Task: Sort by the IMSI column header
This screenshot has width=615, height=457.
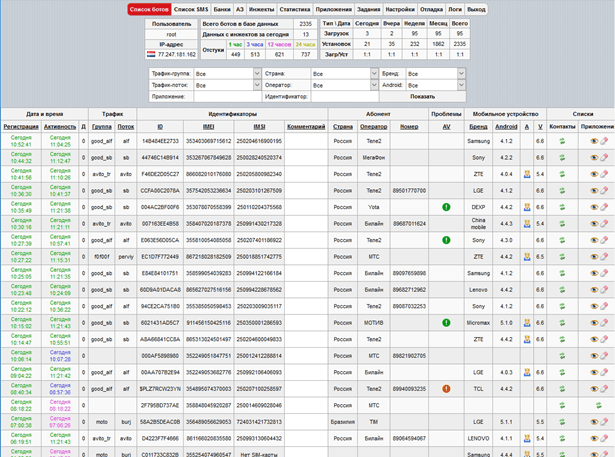Action: [259, 127]
